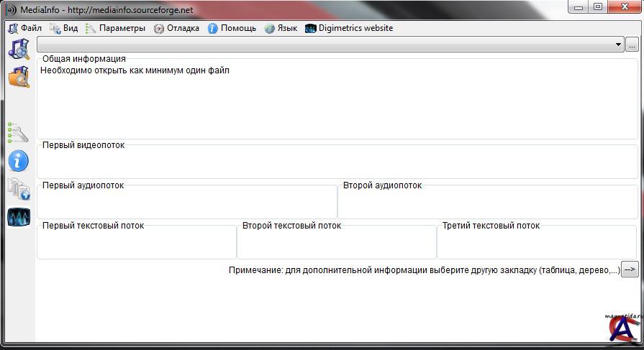644x350 pixels.
Task: Click the Digimetrics website menu item
Action: [349, 29]
